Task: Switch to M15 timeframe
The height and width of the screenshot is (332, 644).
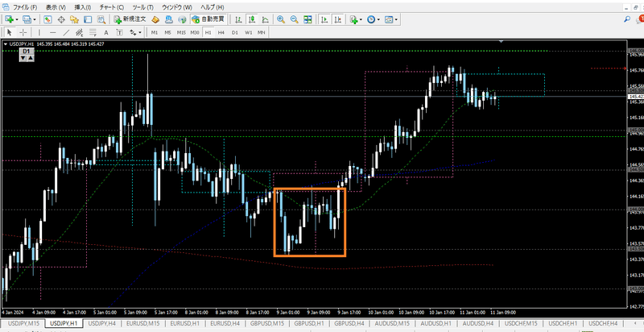Action: [181, 32]
